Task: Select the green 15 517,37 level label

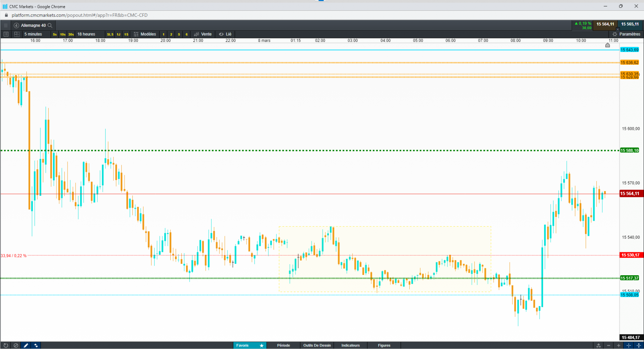Action: click(x=630, y=278)
